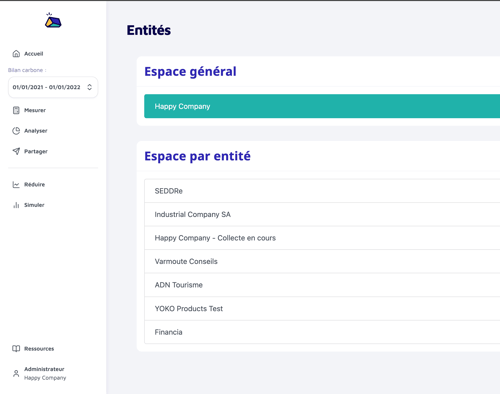Viewport: 500px width, 394px height.
Task: Click the app logo in sidebar
Action: 53,20
